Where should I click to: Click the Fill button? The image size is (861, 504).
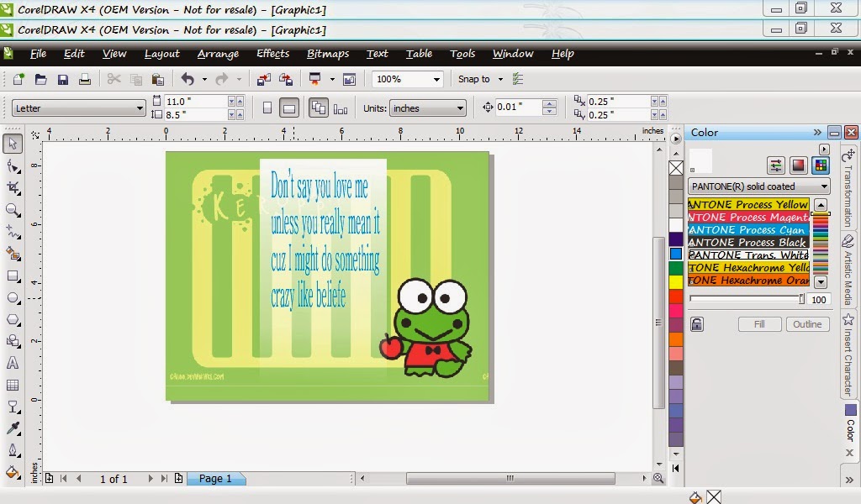pos(759,324)
